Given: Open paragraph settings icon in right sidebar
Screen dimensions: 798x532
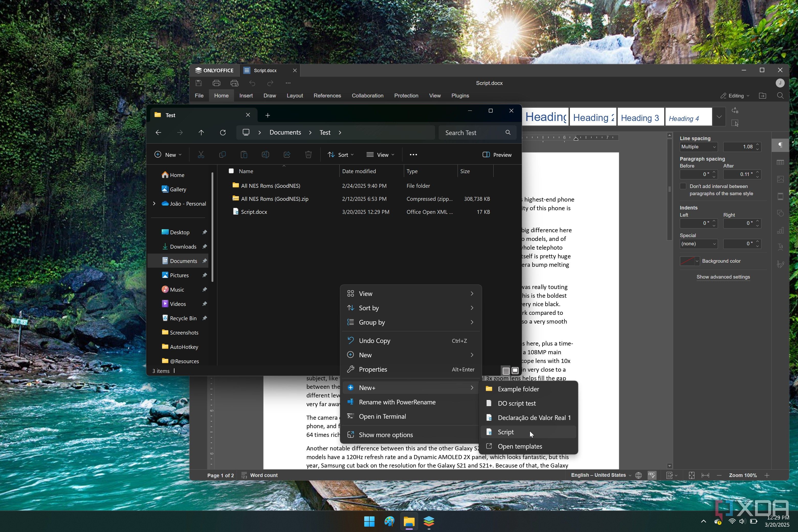Looking at the screenshot, I should [x=780, y=145].
